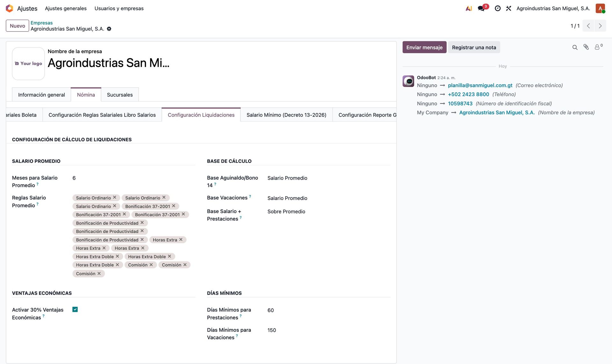Toggle Activar 30% Ventajas Económicas checkbox
The height and width of the screenshot is (364, 612).
(x=75, y=310)
